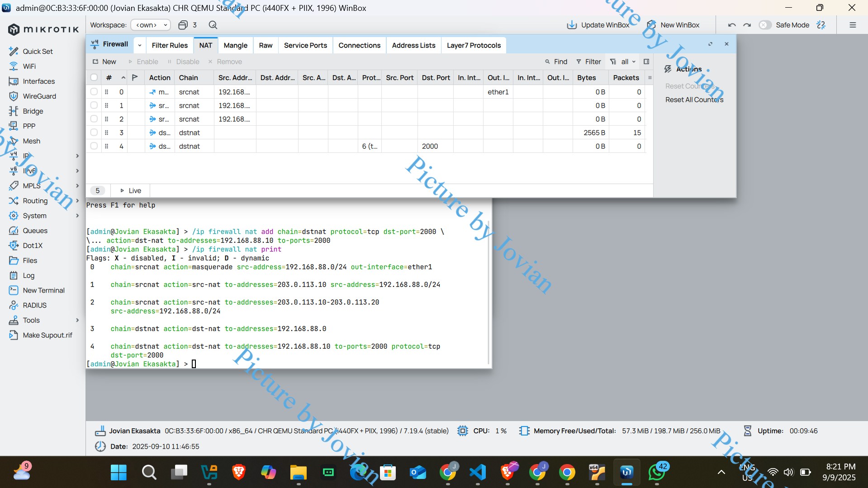
Task: Expand the IP submenu
Action: (x=77, y=156)
